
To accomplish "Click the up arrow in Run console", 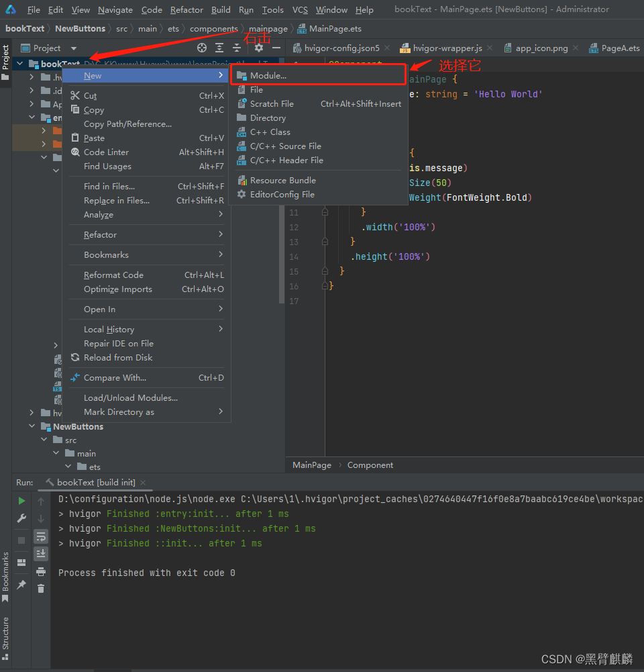I will (x=41, y=501).
